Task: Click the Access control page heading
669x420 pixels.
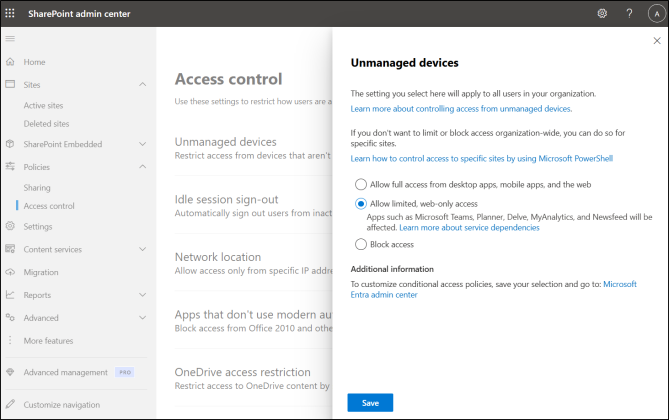Action: [x=229, y=79]
